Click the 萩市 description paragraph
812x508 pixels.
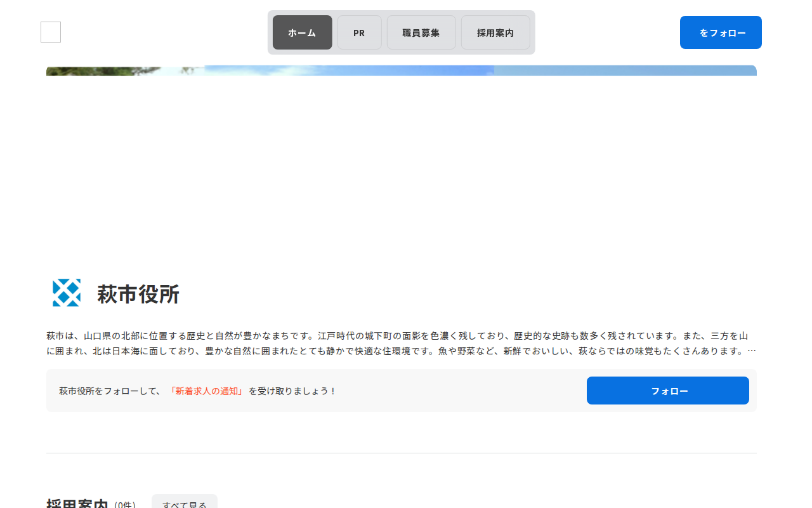402,343
